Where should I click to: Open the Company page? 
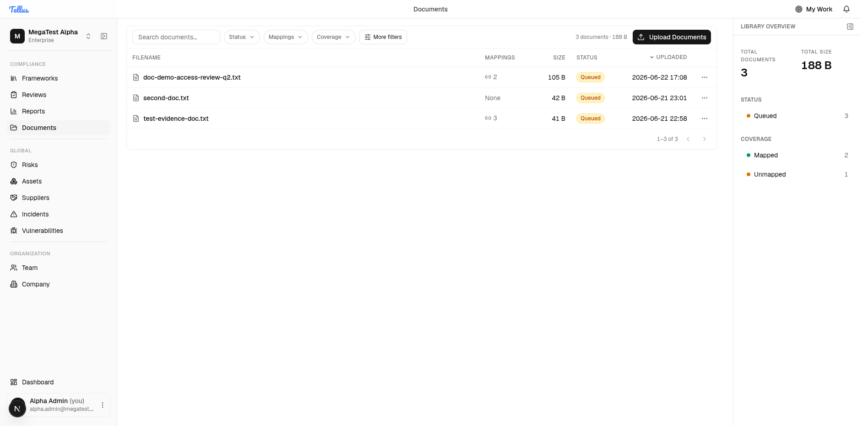tap(59, 284)
